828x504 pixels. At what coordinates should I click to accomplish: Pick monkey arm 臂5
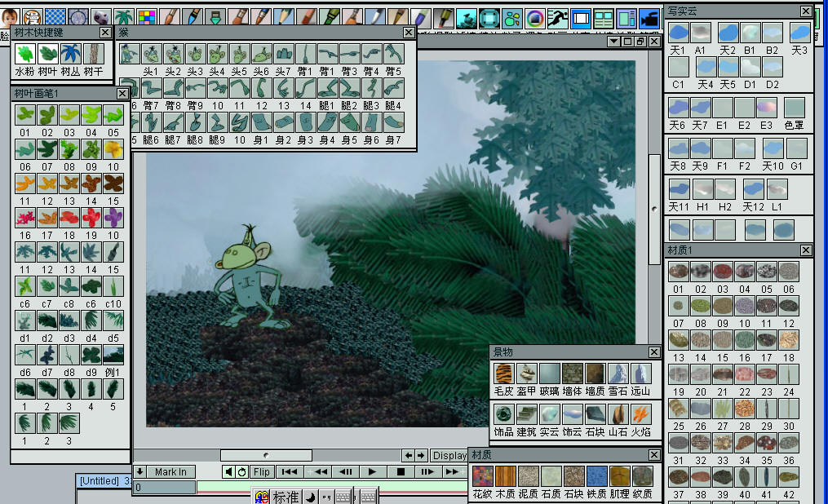click(393, 54)
